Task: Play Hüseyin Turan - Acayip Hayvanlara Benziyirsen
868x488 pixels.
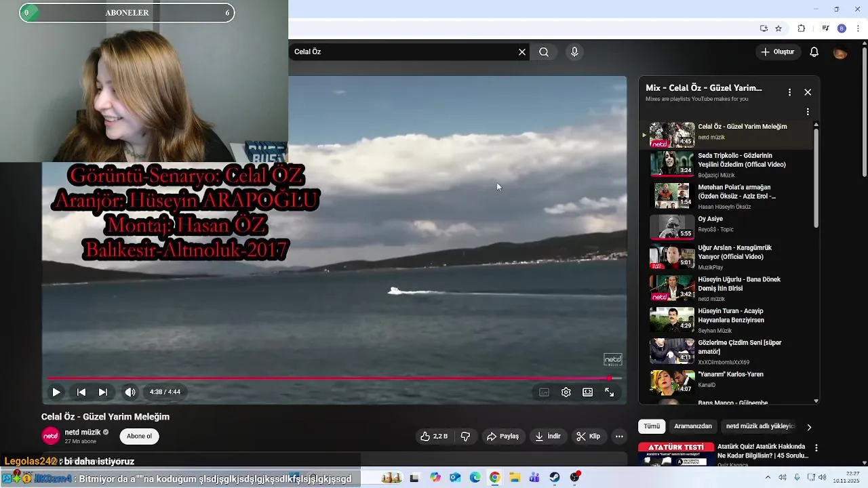Action: (x=726, y=320)
